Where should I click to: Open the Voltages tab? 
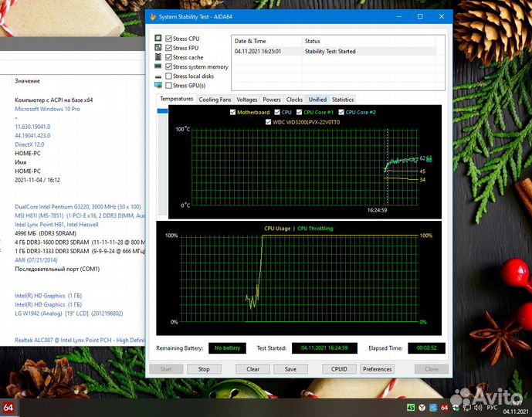point(246,100)
